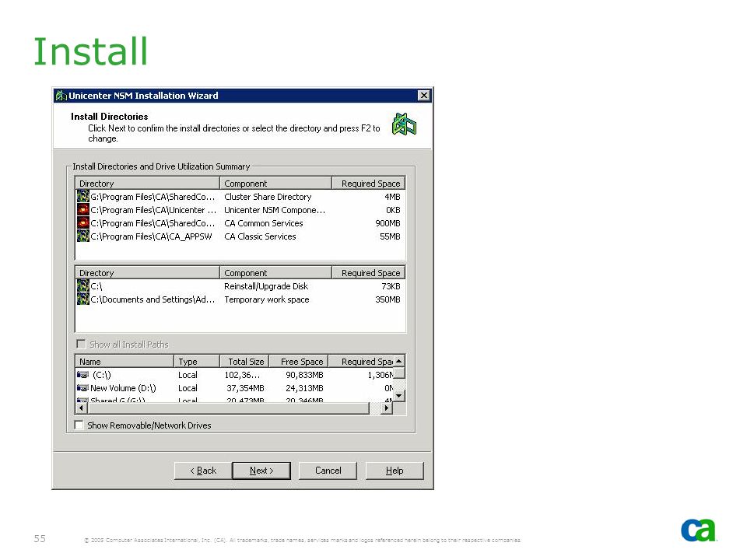Click the 90,833MB free space value
The width and height of the screenshot is (747, 560).
tap(304, 375)
